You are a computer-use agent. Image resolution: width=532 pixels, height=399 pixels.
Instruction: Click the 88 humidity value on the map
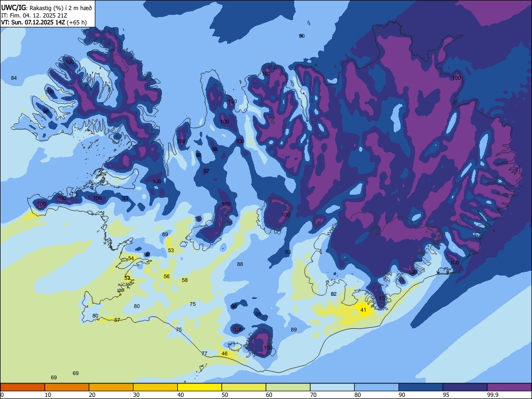pyautogui.click(x=240, y=264)
